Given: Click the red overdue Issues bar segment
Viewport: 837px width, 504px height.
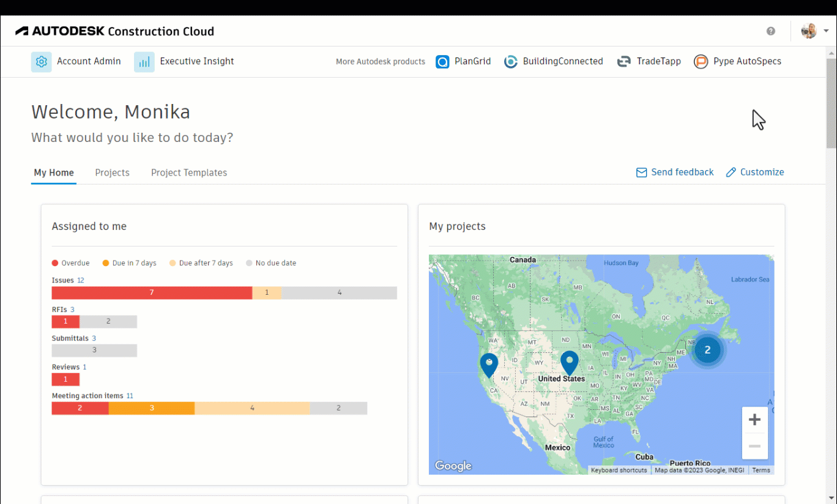Looking at the screenshot, I should tap(152, 293).
